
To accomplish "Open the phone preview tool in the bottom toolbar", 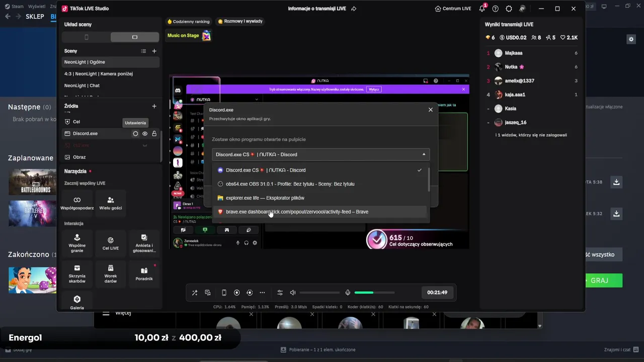I will click(x=224, y=293).
